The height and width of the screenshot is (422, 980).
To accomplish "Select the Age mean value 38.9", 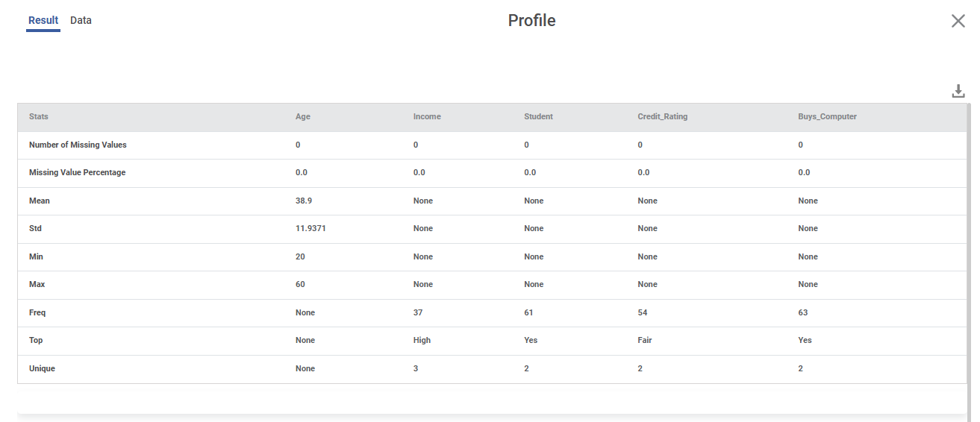I will [304, 201].
